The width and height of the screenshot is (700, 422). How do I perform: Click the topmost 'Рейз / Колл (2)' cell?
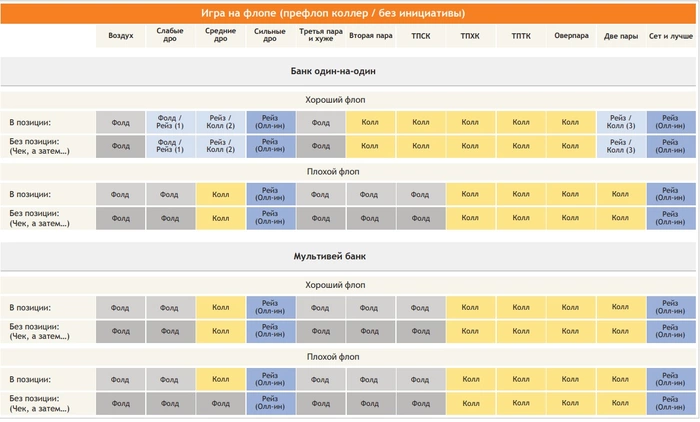coord(221,122)
